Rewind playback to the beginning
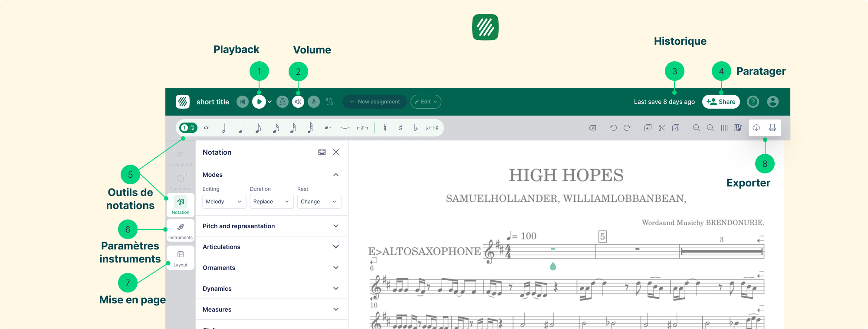The image size is (868, 329). (x=243, y=102)
